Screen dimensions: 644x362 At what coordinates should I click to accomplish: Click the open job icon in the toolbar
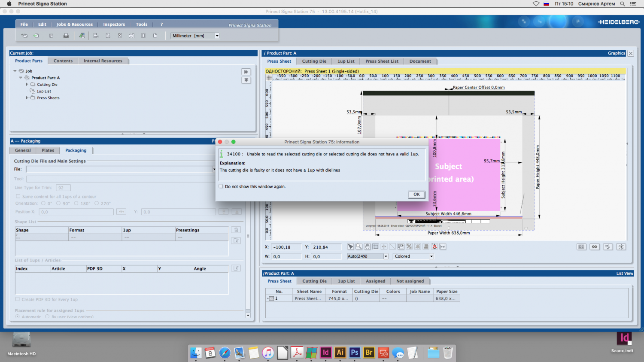coord(24,36)
